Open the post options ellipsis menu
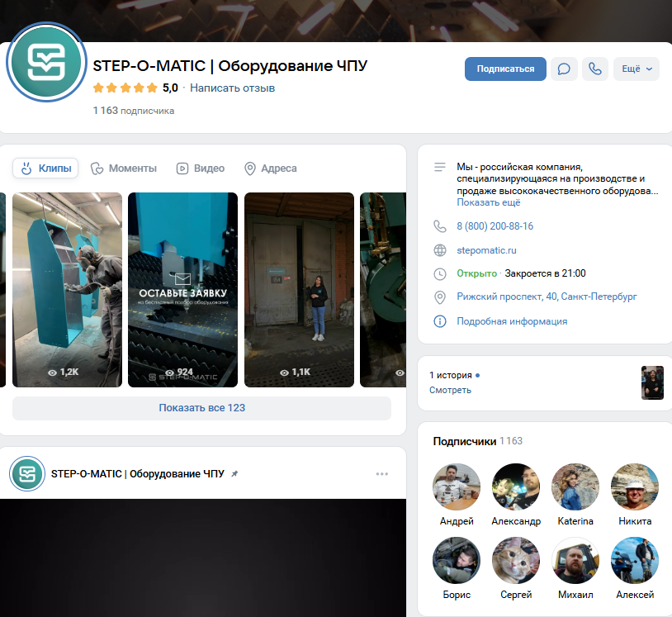Viewport: 672px width, 617px height. (x=381, y=473)
